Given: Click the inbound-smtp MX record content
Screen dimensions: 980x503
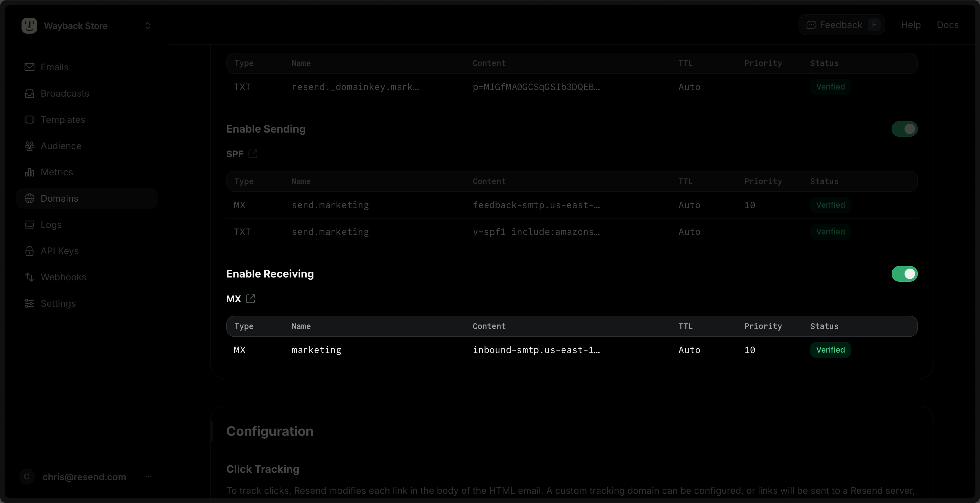Looking at the screenshot, I should [x=536, y=350].
